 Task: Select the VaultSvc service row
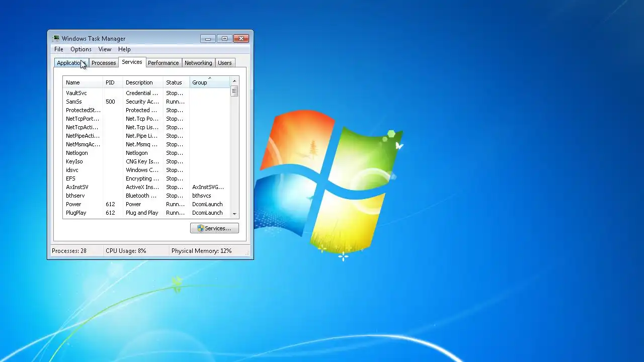[146, 93]
